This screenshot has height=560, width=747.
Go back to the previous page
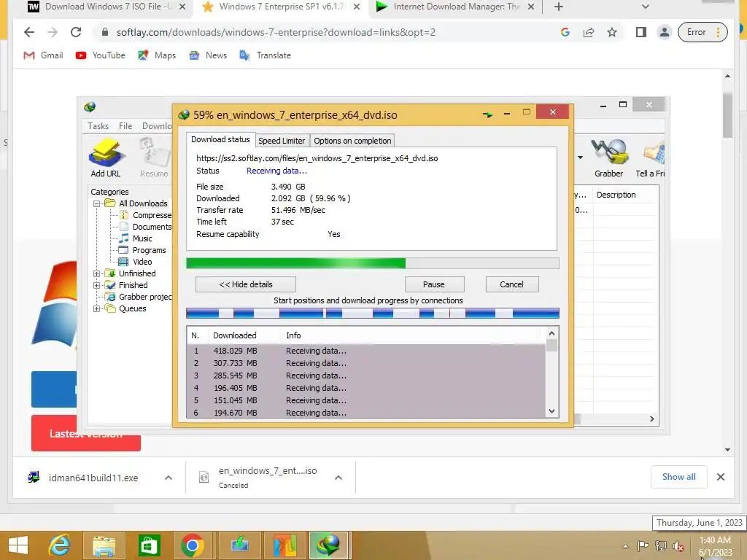[29, 32]
